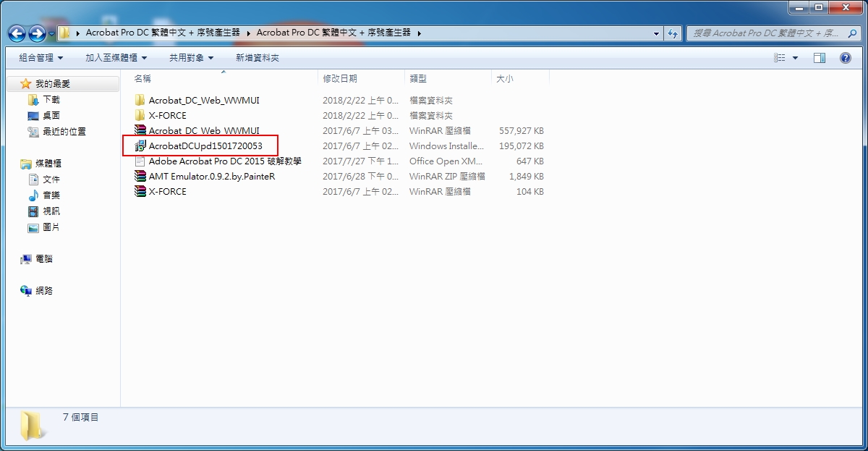Select 網路 in navigation pane
The height and width of the screenshot is (451, 868).
[44, 291]
